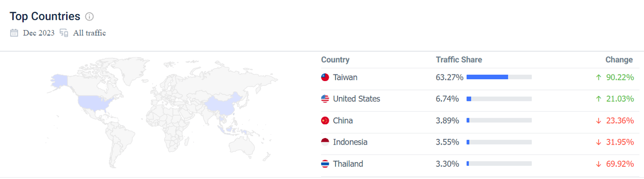
Task: Click the All traffic label
Action: (x=90, y=33)
